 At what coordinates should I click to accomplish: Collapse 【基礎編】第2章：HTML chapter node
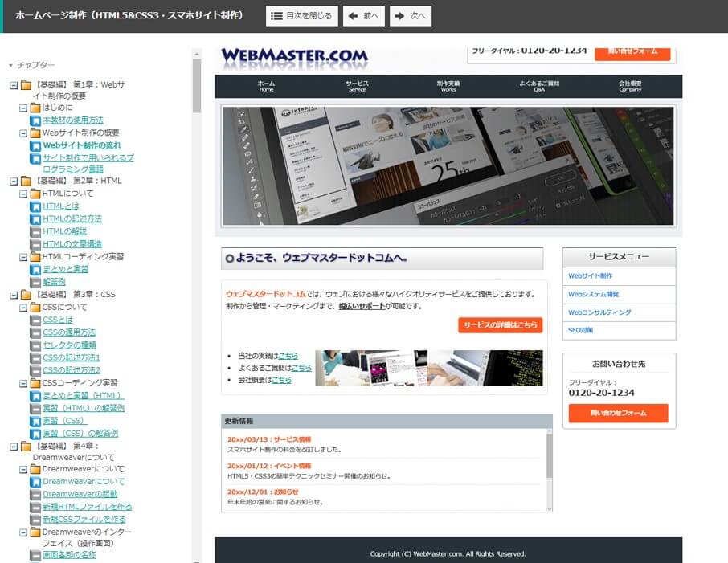point(14,182)
